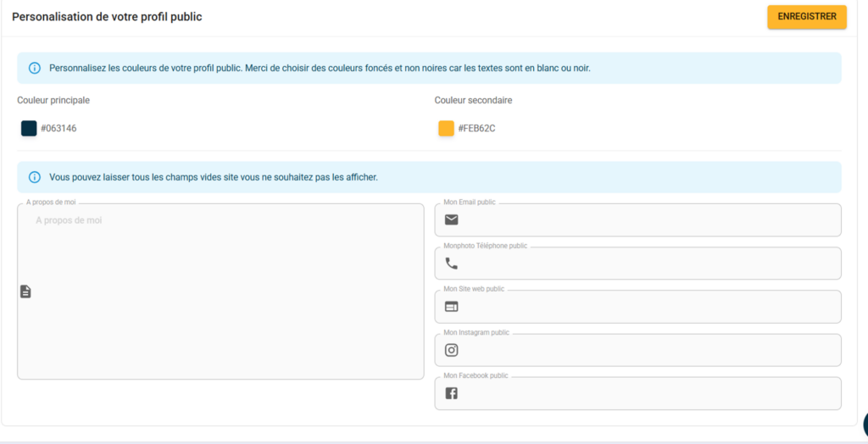Screen dimensions: 868x444
Task: Click the envelope icon in the email field
Action: point(452,220)
